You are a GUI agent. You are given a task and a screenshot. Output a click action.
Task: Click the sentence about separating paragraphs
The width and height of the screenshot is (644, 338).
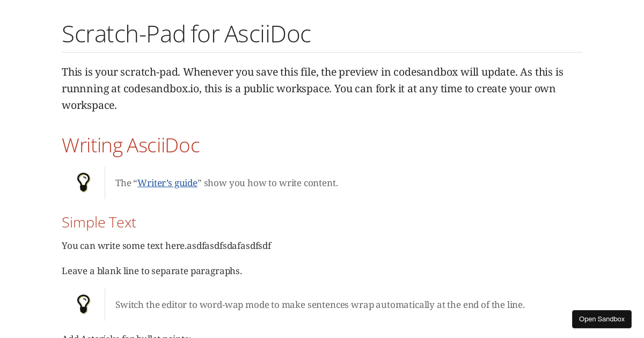[152, 270]
